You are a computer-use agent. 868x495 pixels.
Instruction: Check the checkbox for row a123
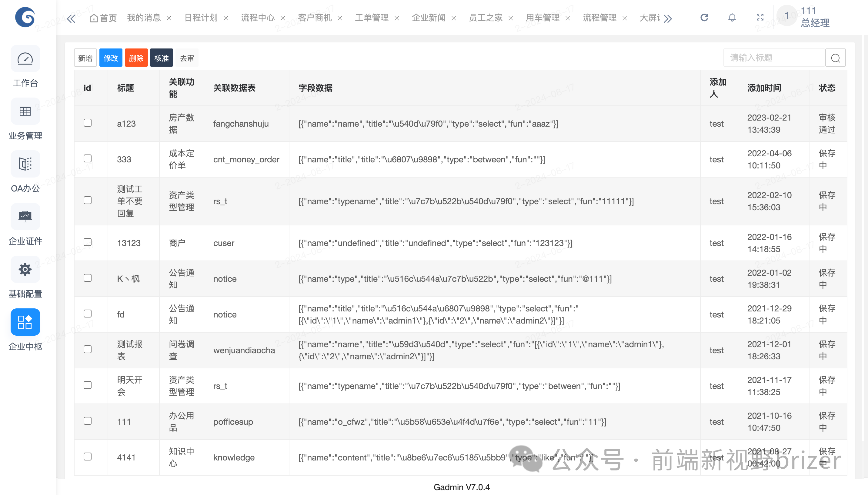point(88,123)
